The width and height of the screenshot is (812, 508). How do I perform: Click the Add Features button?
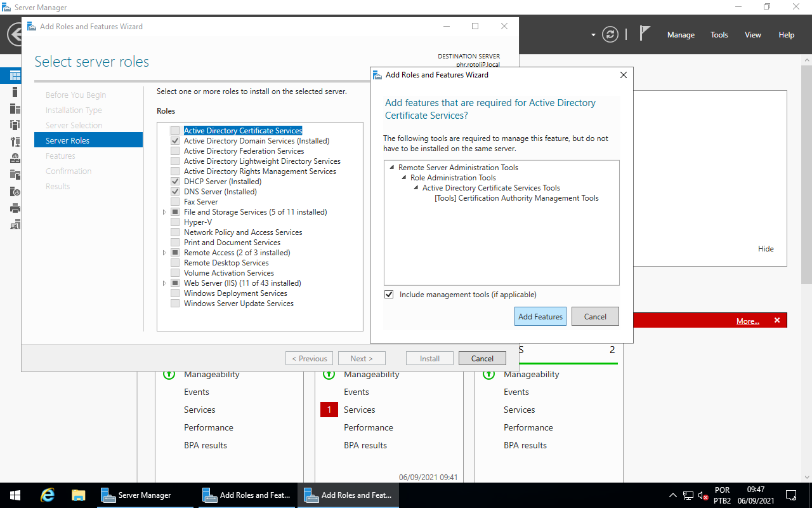[540, 316]
